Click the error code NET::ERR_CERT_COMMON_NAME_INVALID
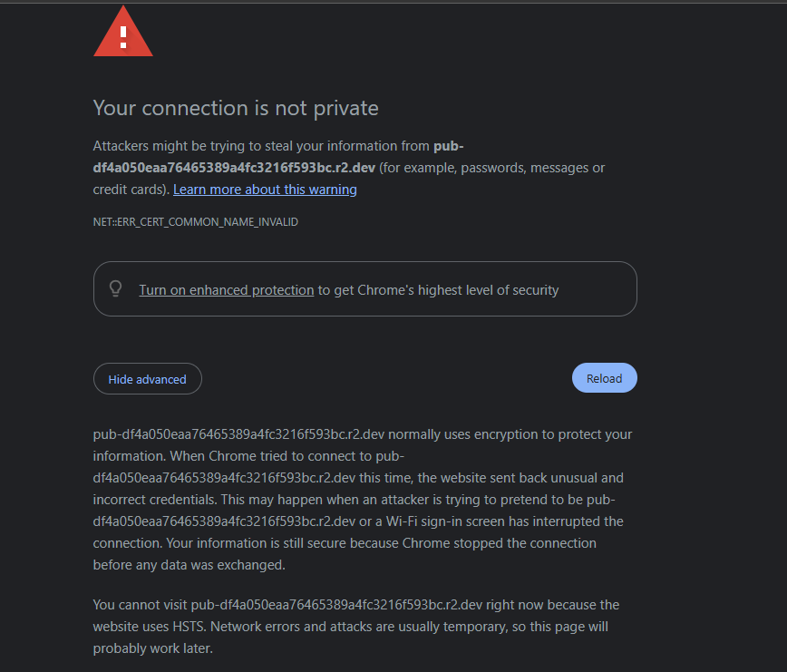The image size is (787, 672). pyautogui.click(x=196, y=221)
